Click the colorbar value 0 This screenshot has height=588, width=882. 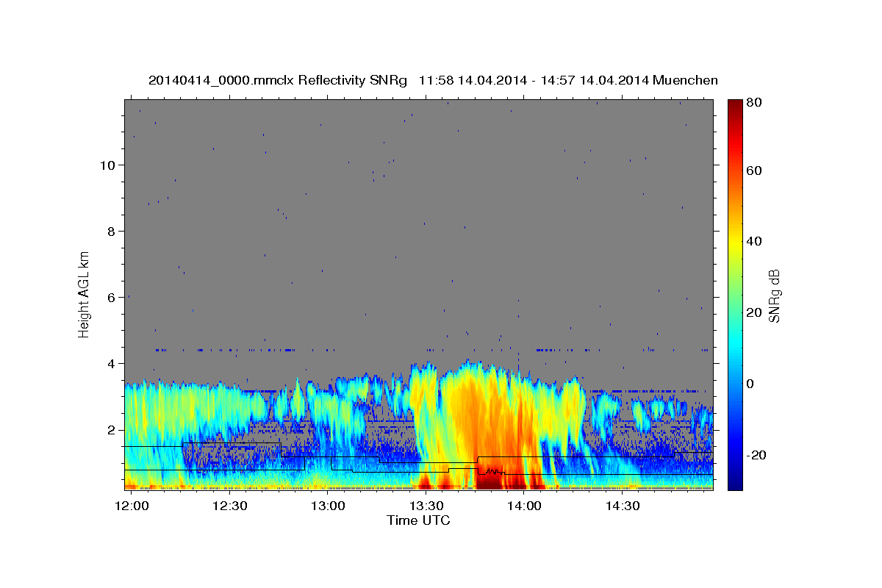coord(750,384)
